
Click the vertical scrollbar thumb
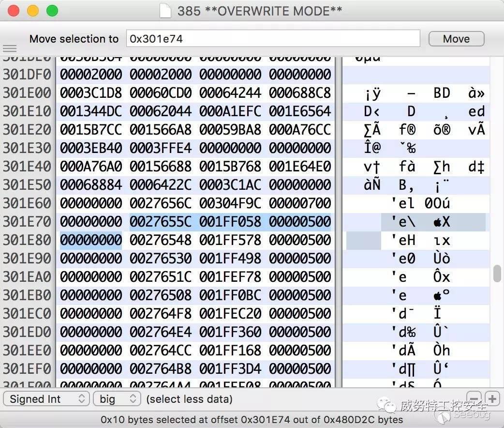(x=497, y=273)
